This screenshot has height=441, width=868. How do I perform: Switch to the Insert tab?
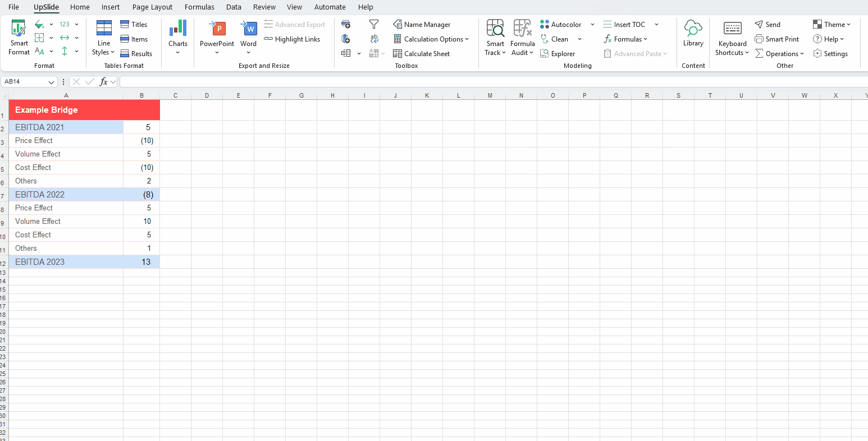pos(111,7)
